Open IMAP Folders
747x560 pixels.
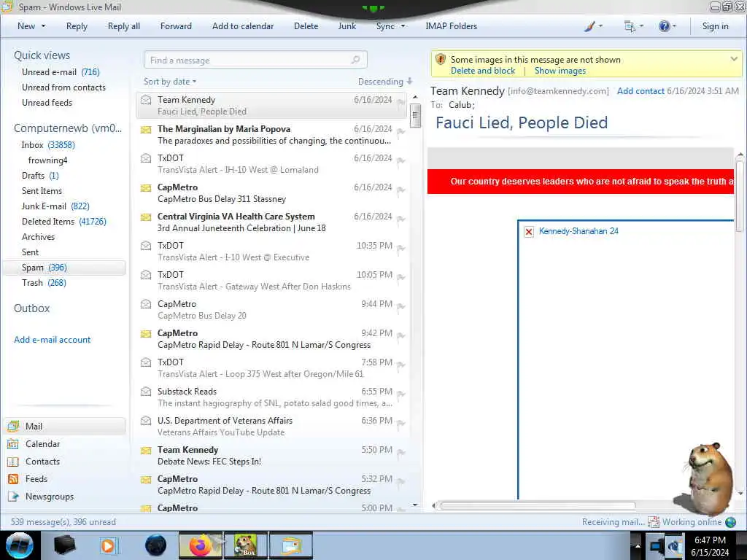tap(451, 26)
